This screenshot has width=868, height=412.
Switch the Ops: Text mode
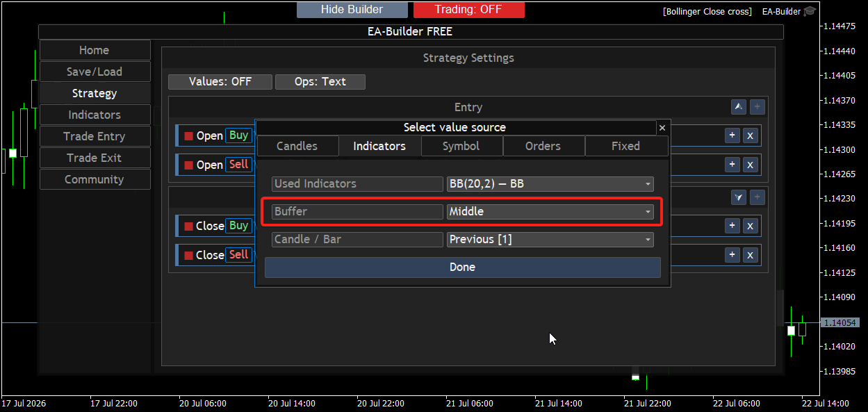pyautogui.click(x=320, y=82)
